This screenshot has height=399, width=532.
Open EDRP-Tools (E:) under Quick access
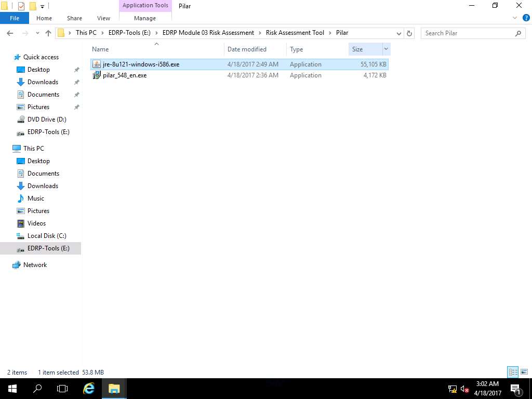[48, 132]
